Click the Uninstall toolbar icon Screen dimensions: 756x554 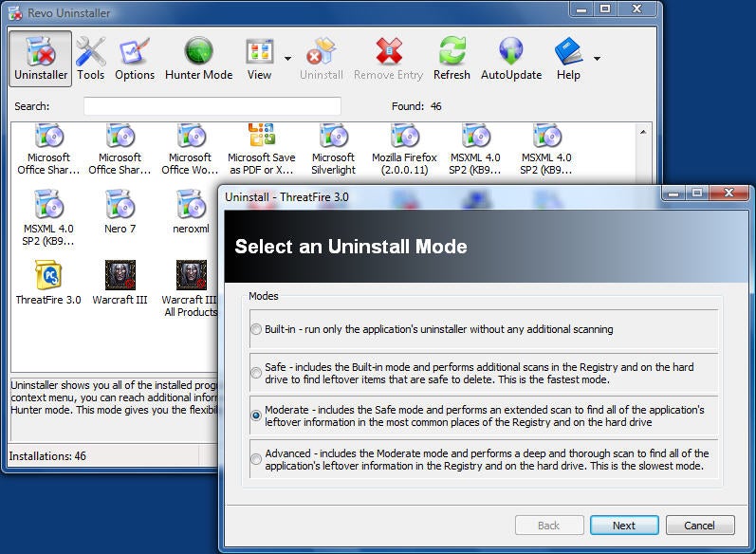322,59
